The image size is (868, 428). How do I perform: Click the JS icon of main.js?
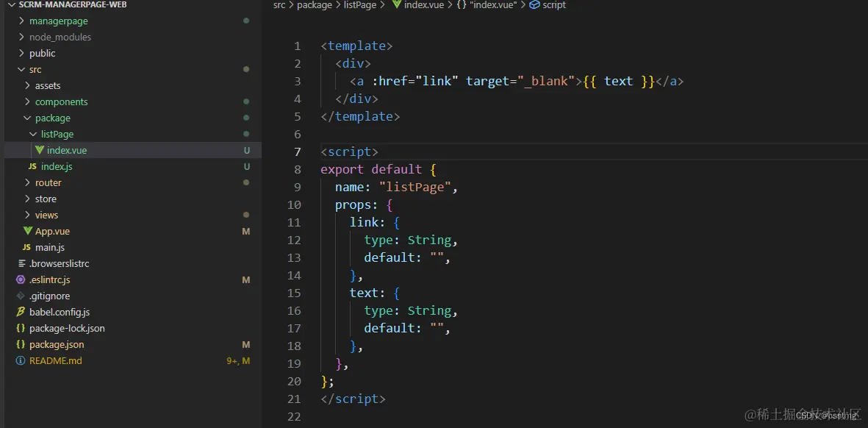(26, 248)
